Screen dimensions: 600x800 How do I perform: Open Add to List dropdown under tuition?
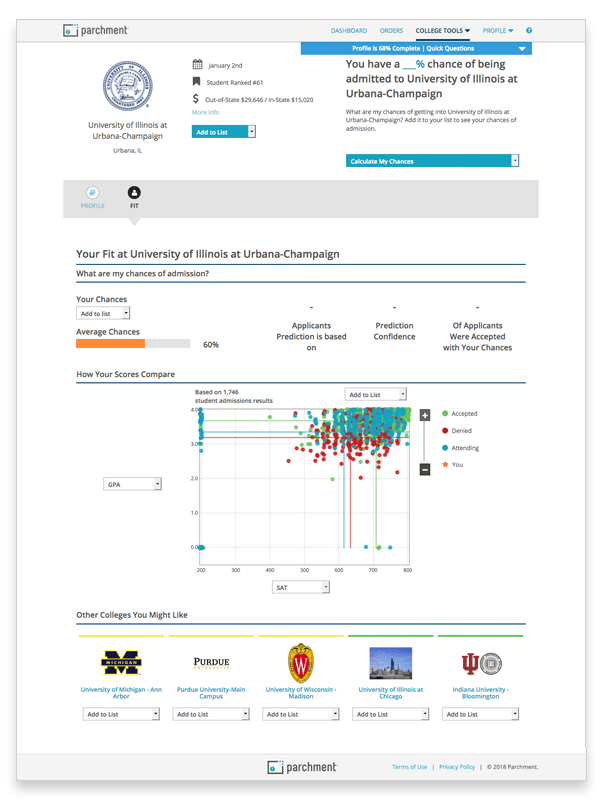point(223,132)
